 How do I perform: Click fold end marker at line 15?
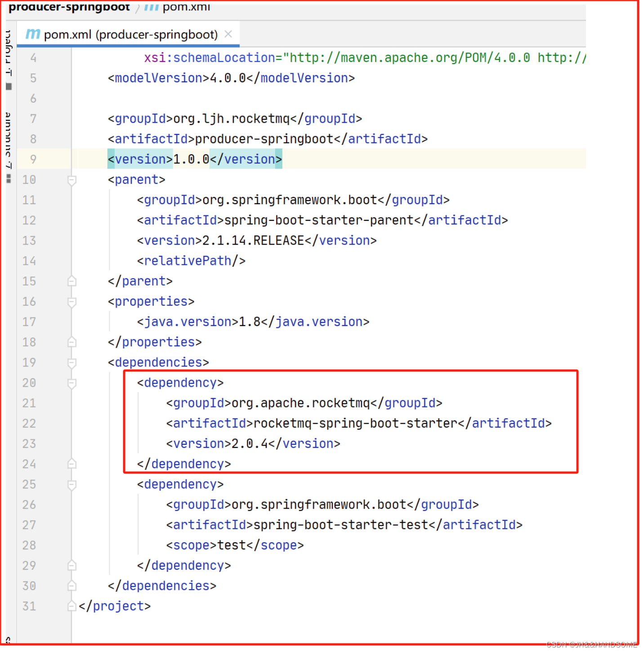[72, 281]
